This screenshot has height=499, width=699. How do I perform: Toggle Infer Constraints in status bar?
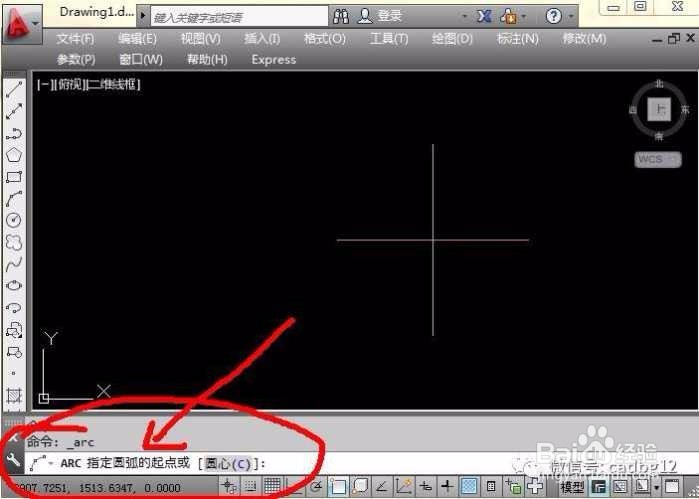pos(230,487)
